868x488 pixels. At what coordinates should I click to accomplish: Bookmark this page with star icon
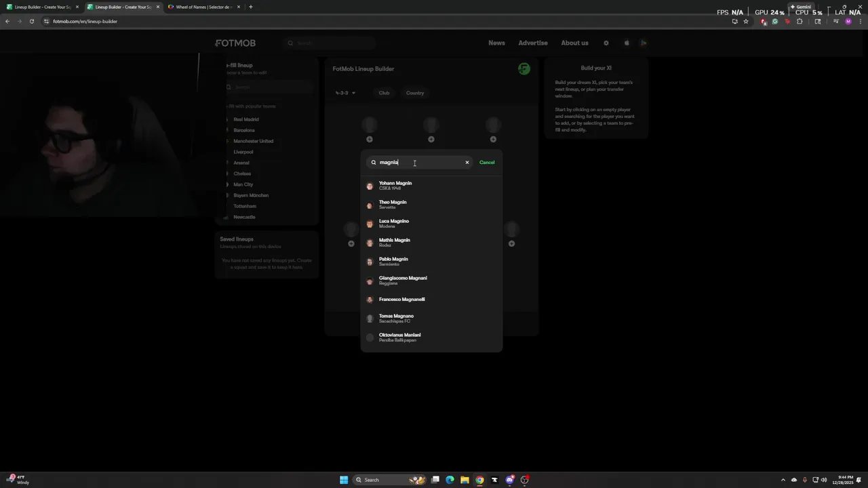746,21
